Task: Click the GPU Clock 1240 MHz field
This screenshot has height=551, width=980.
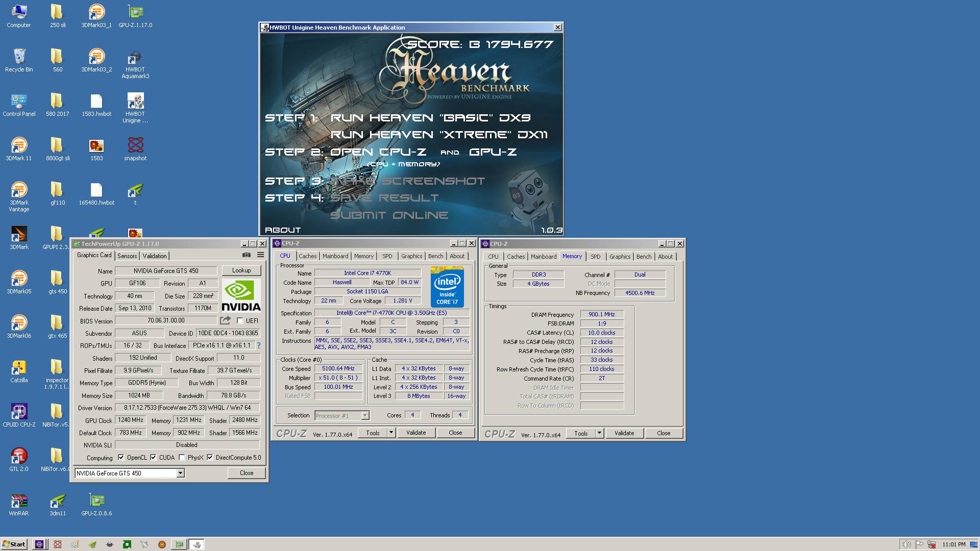Action: click(131, 420)
